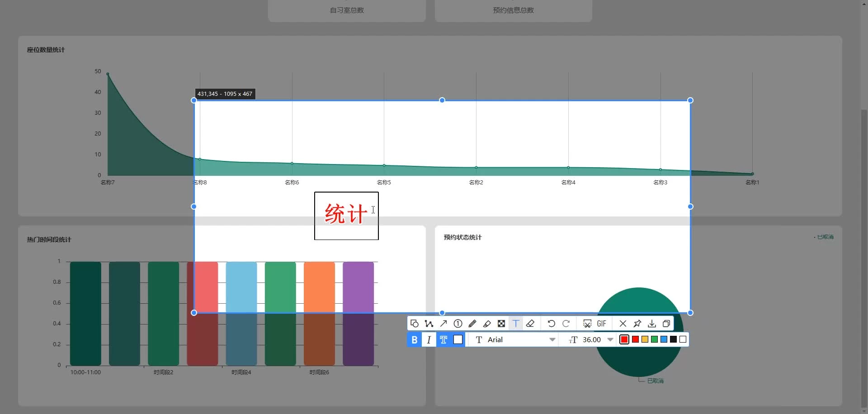
Task: Open the Arial font family dropdown
Action: [516, 340]
